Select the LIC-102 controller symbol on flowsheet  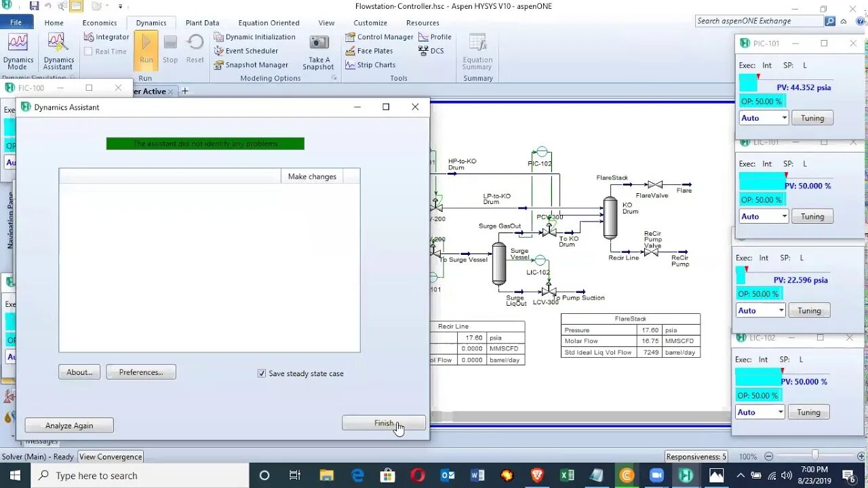click(x=540, y=260)
